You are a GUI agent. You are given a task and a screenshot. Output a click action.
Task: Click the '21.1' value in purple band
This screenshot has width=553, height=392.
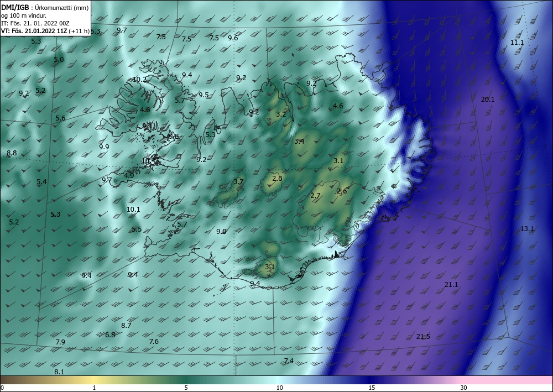(x=451, y=285)
